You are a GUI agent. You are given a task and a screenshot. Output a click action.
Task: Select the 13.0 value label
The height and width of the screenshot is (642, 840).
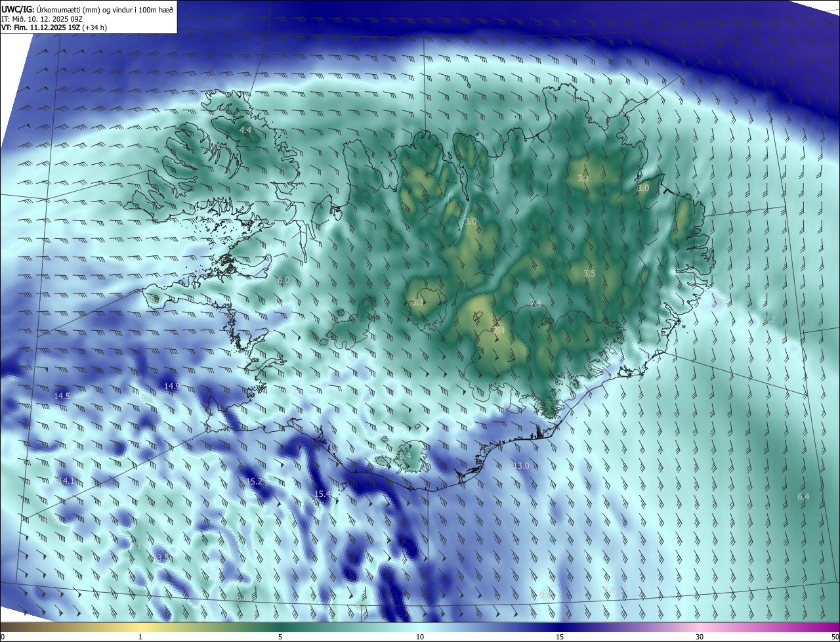(521, 465)
